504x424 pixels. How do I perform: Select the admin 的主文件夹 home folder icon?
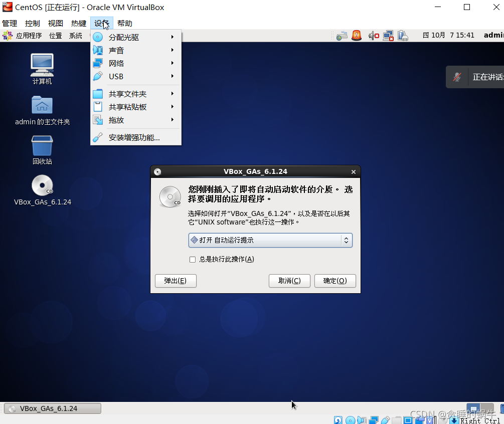pyautogui.click(x=42, y=110)
